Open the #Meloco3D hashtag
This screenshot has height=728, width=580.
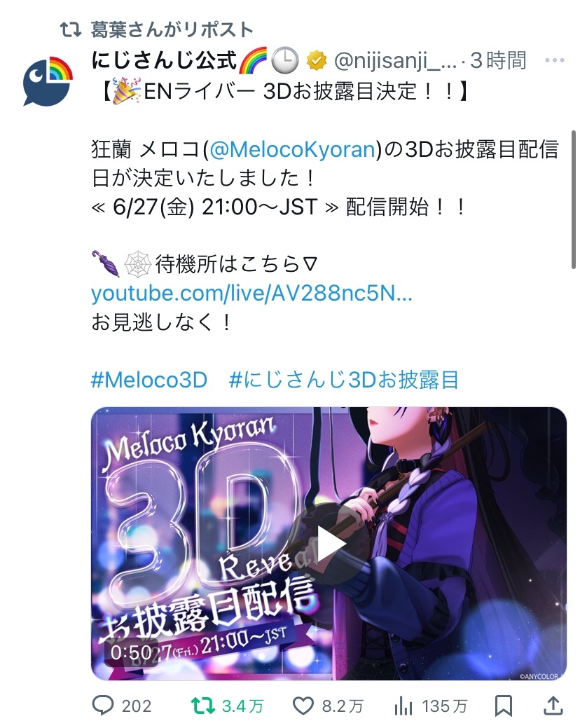149,380
